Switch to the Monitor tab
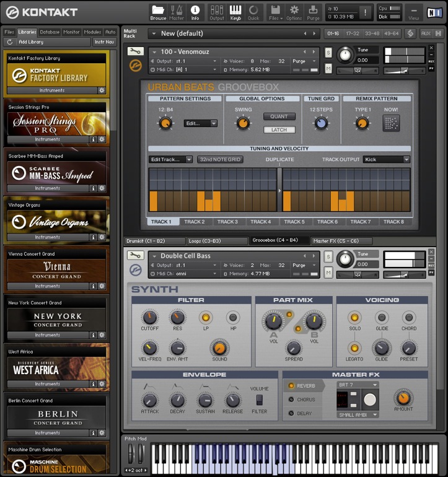This screenshot has height=477, width=448. tap(71, 32)
